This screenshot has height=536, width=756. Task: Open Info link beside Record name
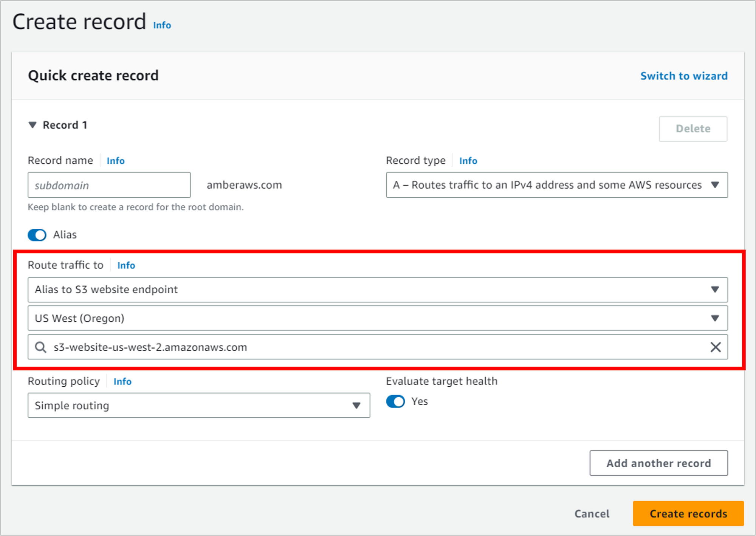point(116,161)
